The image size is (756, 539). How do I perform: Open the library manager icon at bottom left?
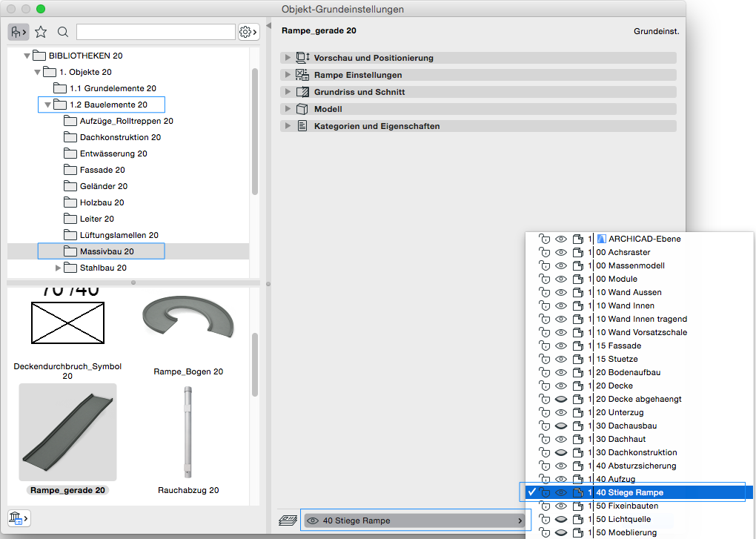(x=19, y=517)
